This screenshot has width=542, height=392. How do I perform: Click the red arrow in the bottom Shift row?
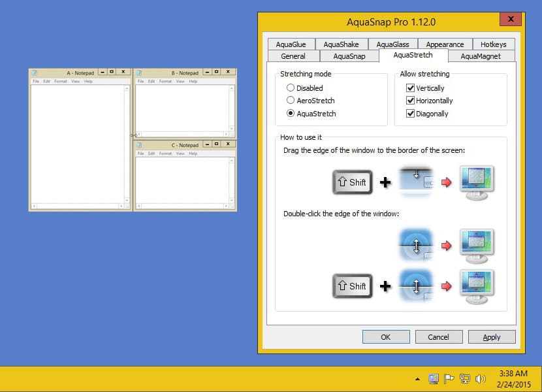tap(446, 286)
